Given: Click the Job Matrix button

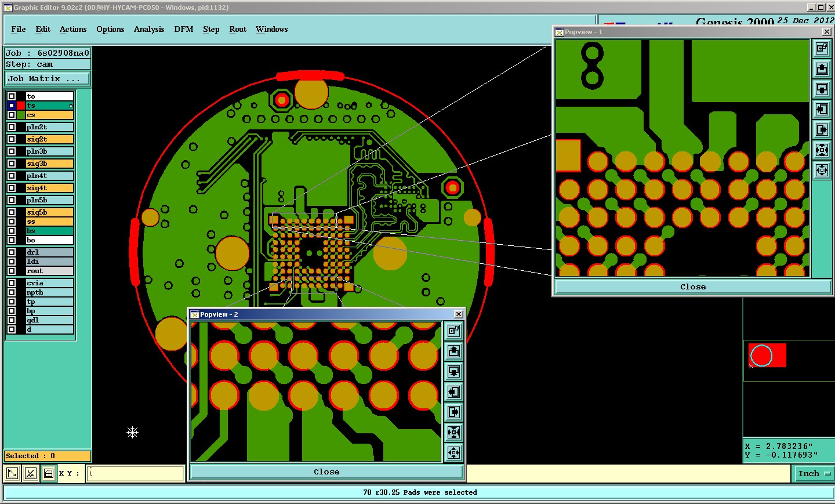Looking at the screenshot, I should (x=48, y=78).
